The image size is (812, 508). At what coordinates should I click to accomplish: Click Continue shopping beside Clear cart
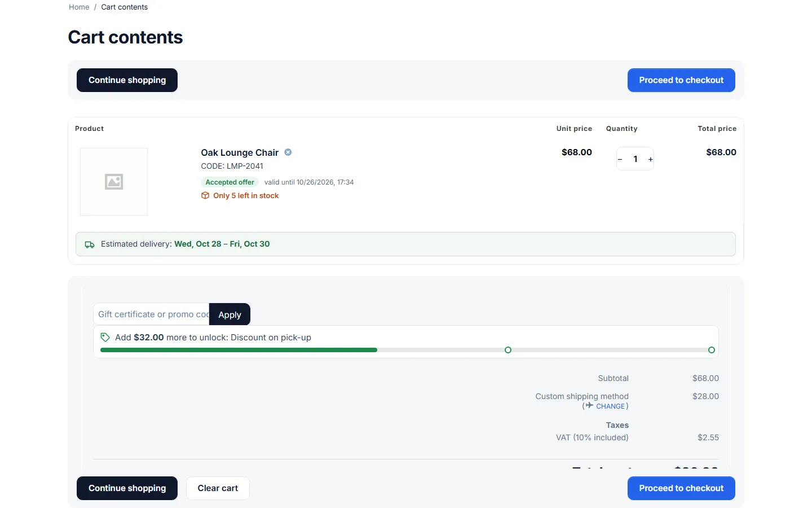point(127,488)
